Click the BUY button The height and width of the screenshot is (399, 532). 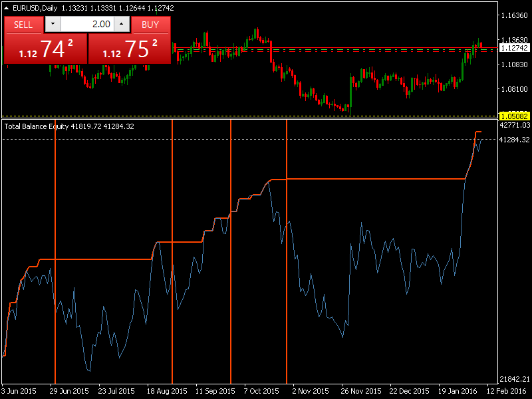click(150, 25)
